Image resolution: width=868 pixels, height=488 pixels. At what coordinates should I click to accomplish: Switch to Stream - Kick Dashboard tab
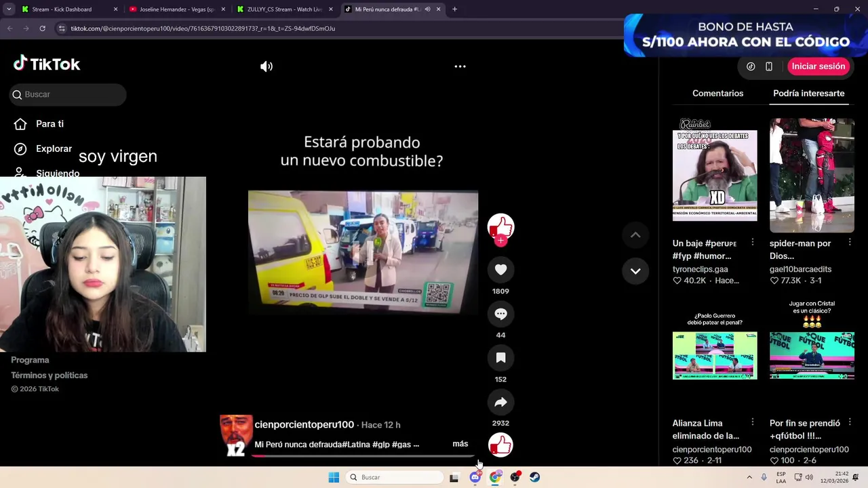(68, 9)
